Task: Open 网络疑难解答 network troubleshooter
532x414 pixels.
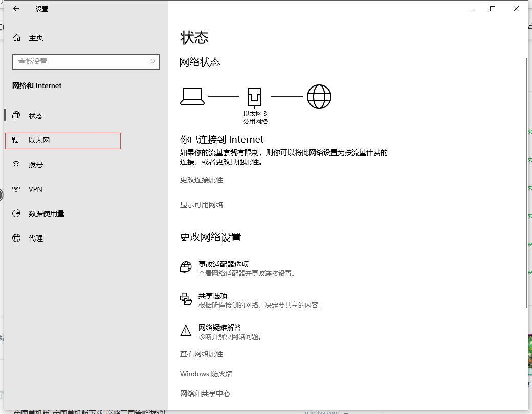Action: point(220,328)
